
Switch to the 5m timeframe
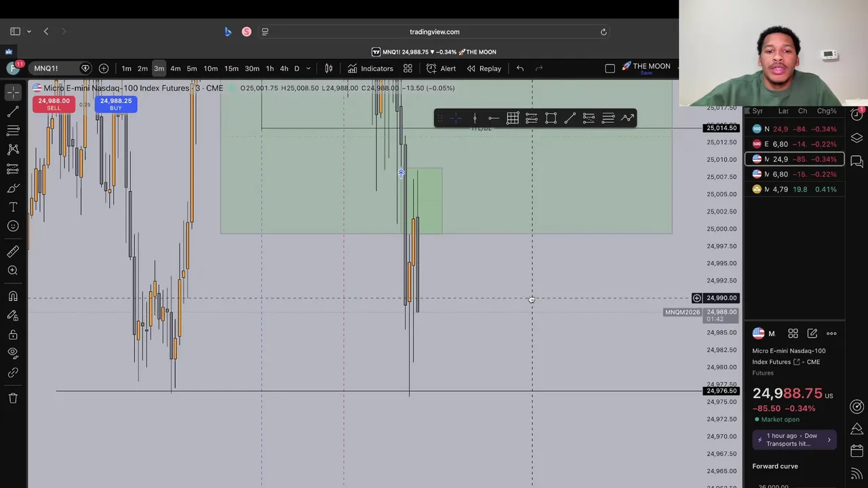pyautogui.click(x=192, y=68)
